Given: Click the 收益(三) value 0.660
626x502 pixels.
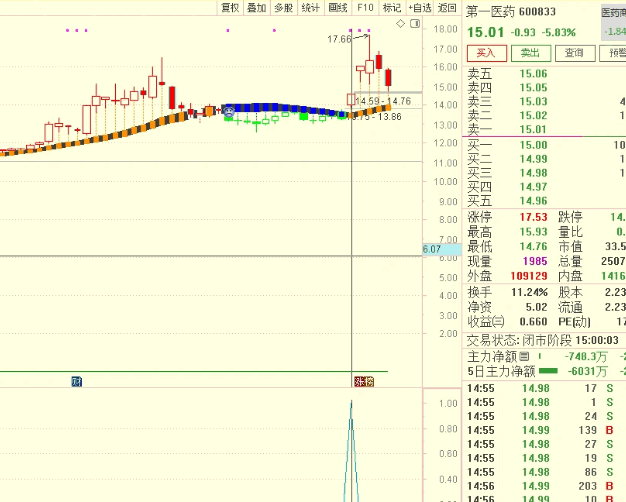Looking at the screenshot, I should [x=533, y=321].
